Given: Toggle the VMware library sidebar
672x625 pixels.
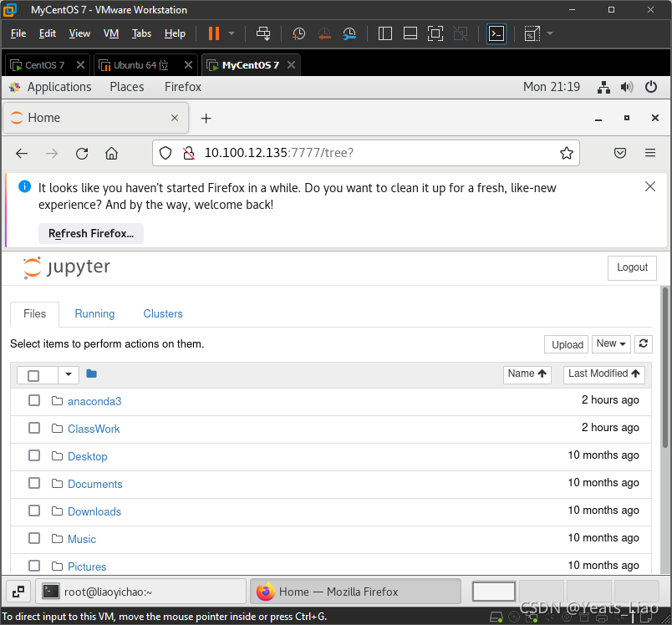Looking at the screenshot, I should (384, 33).
